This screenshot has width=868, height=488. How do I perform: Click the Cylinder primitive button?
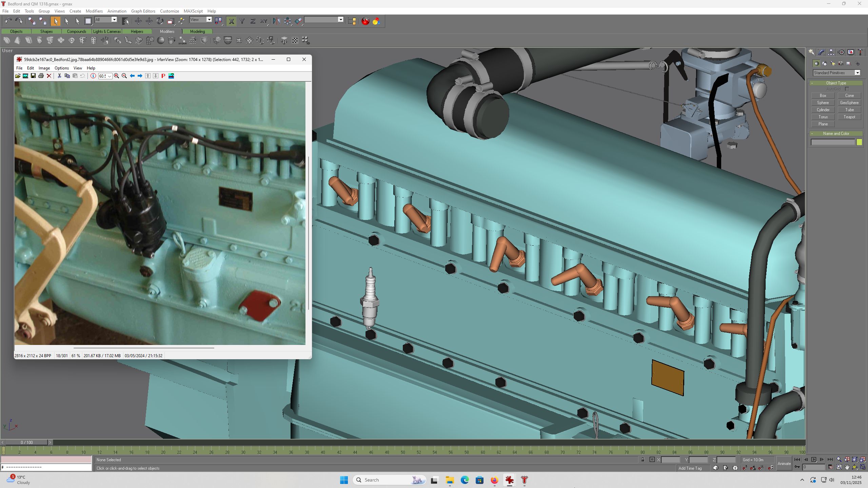tap(823, 110)
